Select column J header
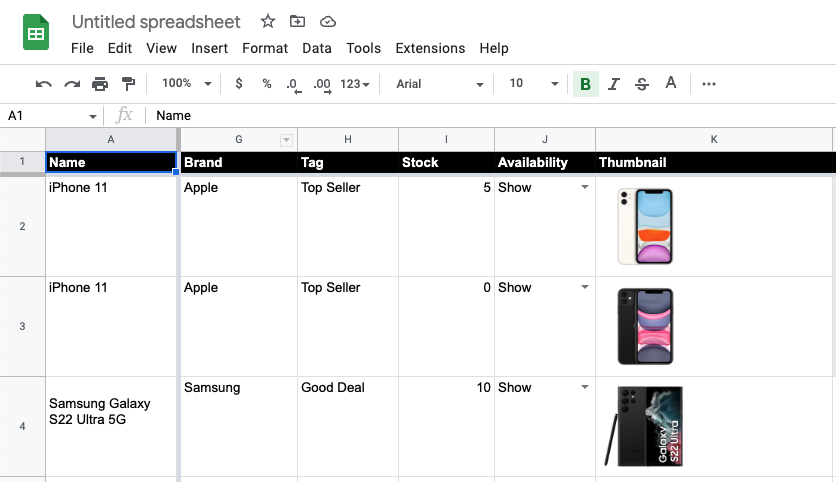The image size is (836, 482). click(x=545, y=140)
